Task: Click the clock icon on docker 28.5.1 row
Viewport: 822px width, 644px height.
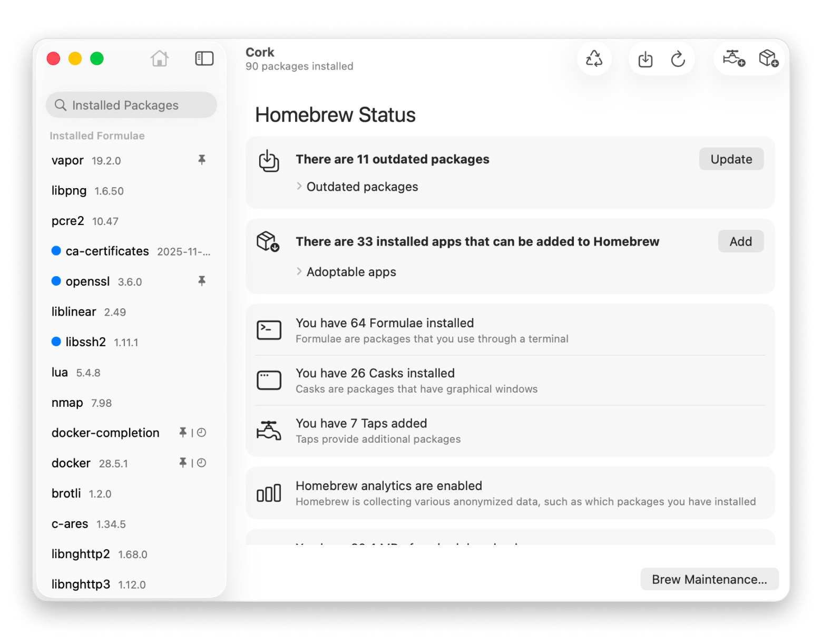Action: (201, 463)
